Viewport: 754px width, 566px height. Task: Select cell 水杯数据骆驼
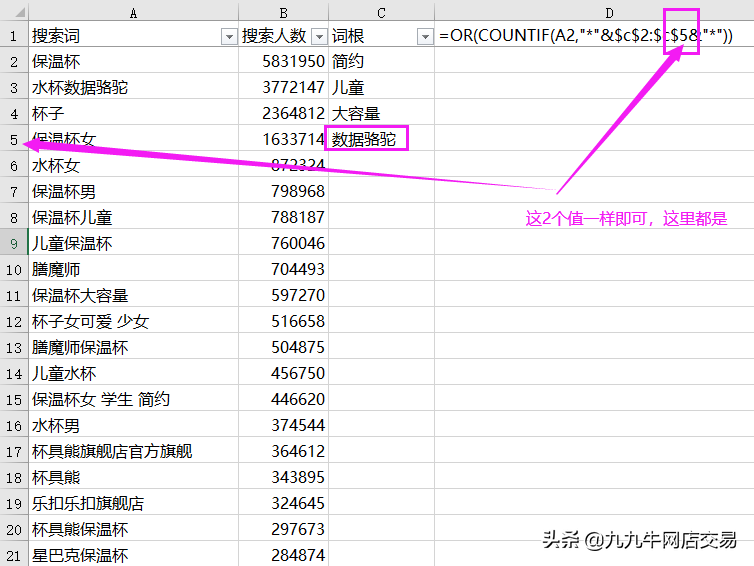pos(133,88)
